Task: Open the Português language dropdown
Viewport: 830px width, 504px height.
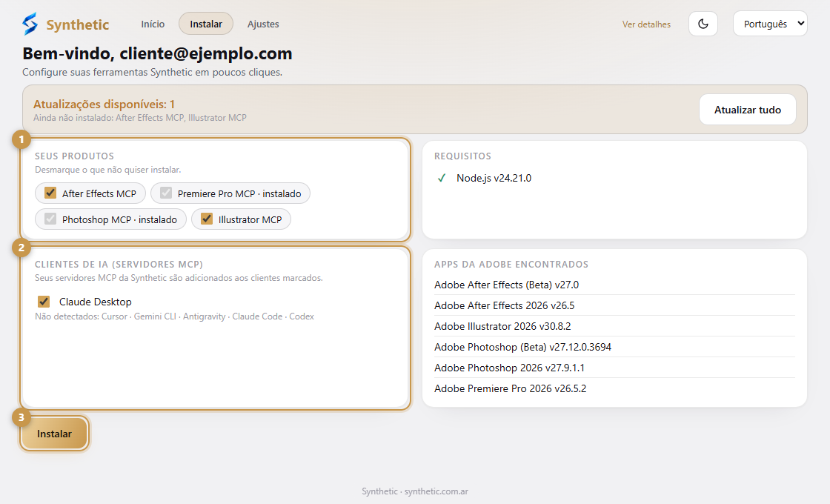Action: [x=770, y=24]
